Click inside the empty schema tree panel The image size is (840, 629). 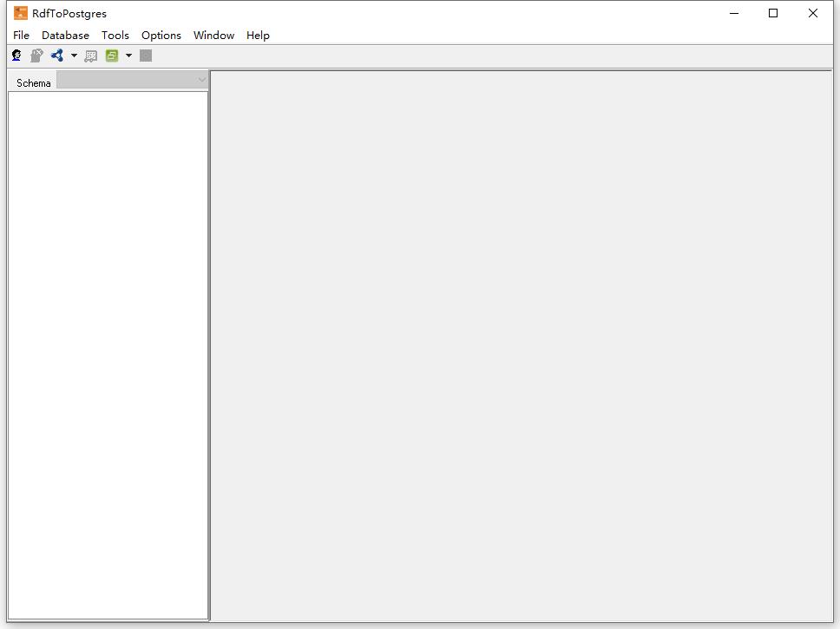click(x=108, y=347)
